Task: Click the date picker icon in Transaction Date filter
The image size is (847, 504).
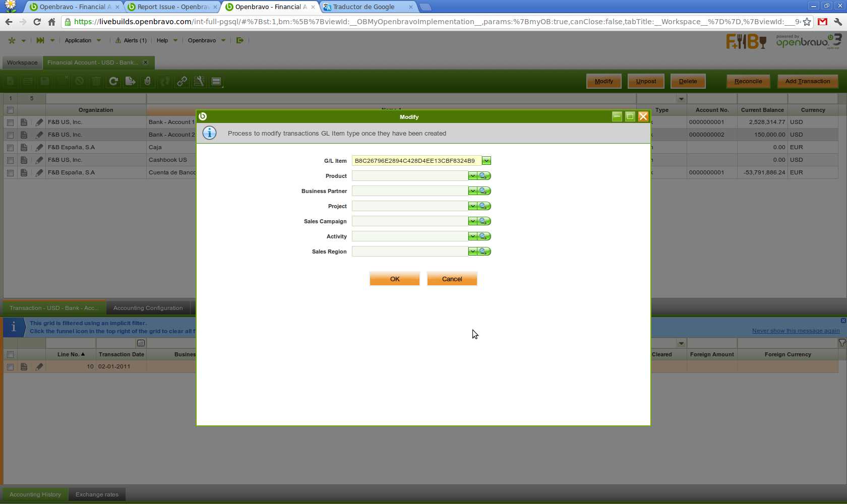Action: [141, 343]
